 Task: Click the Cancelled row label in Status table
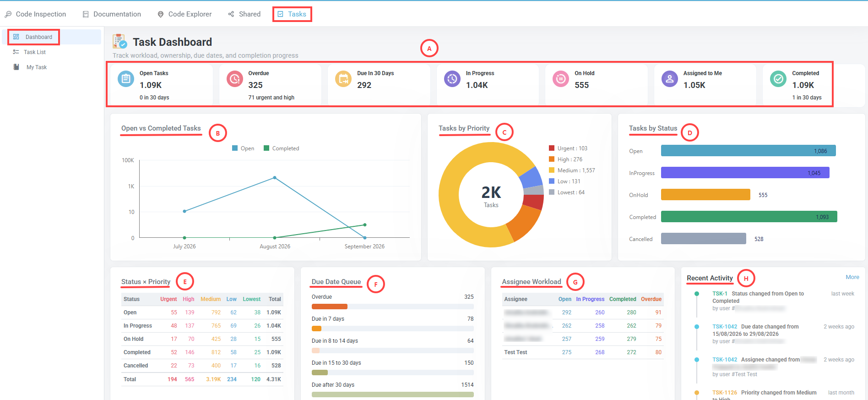coord(136,366)
